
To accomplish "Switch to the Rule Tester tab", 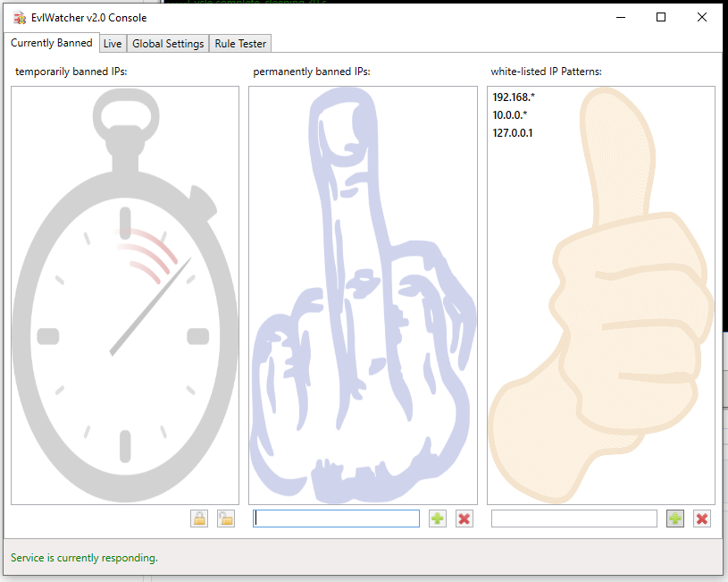I will click(240, 44).
